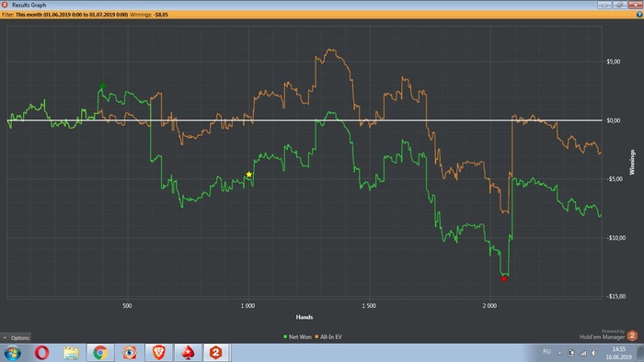Open Google Chrome from taskbar

[x=100, y=353]
